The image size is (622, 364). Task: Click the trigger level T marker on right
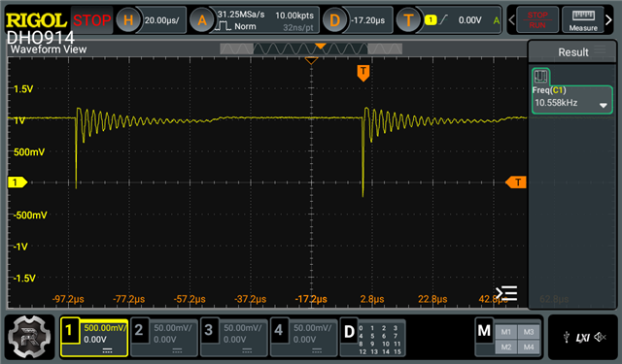coord(516,182)
